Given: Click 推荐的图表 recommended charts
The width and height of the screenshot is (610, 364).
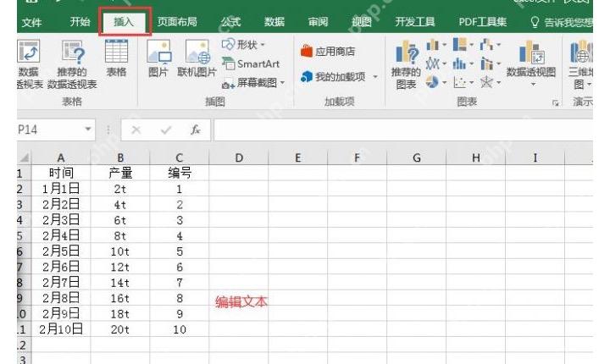Looking at the screenshot, I should tap(406, 64).
